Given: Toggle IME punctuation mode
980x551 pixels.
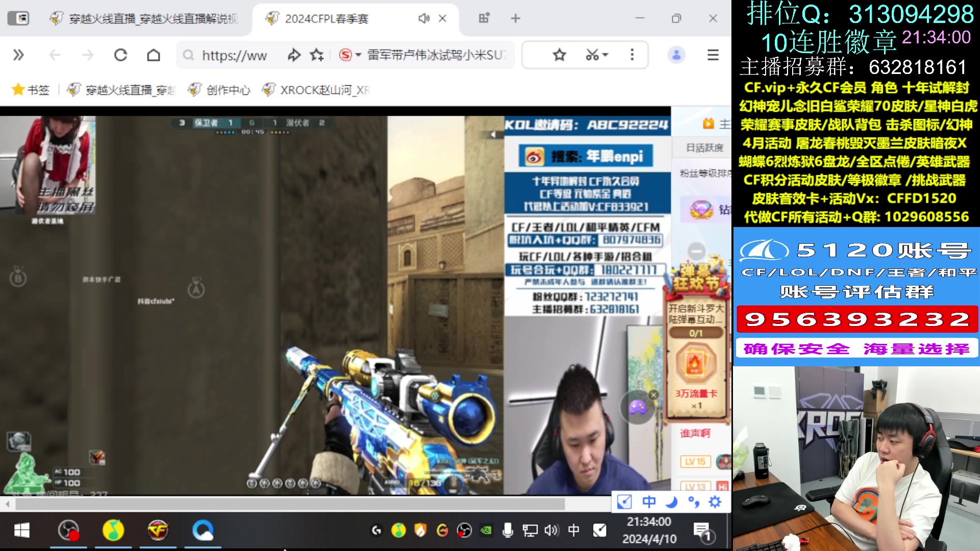Looking at the screenshot, I should tap(694, 502).
